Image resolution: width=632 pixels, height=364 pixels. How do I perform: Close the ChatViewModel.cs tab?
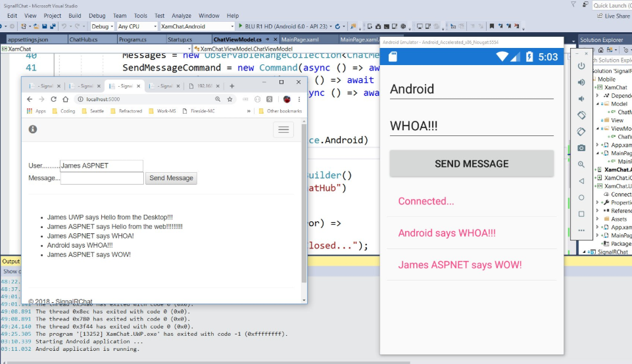coord(276,39)
